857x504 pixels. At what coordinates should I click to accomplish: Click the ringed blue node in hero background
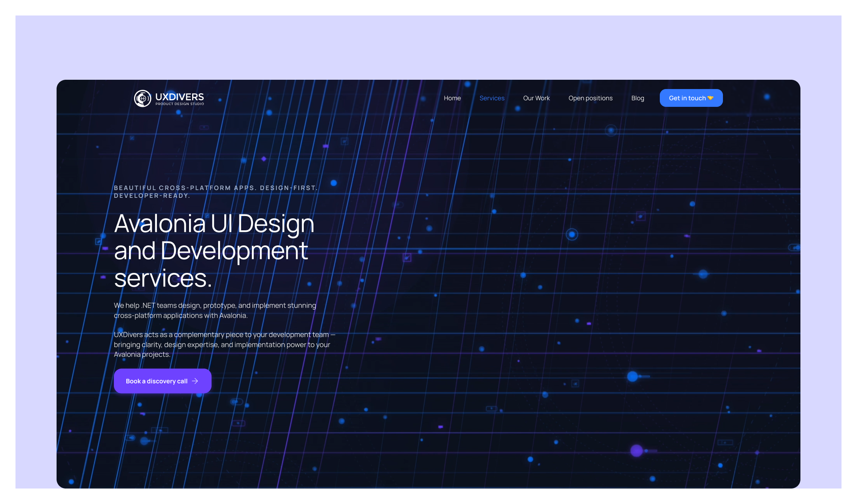click(x=572, y=234)
